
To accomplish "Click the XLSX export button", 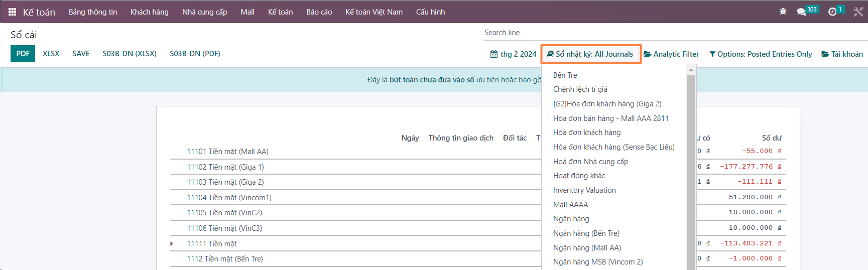I will 51,54.
